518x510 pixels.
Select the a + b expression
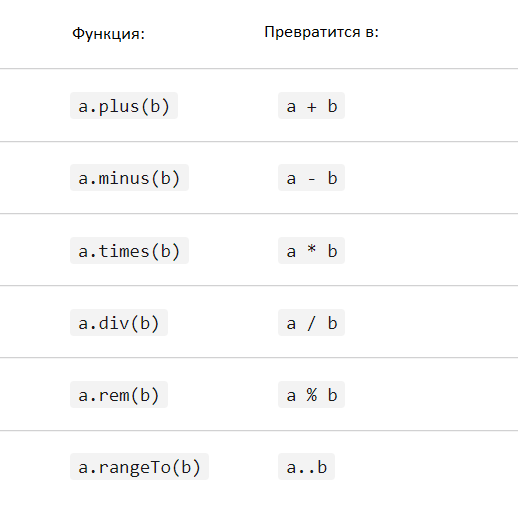(x=311, y=106)
